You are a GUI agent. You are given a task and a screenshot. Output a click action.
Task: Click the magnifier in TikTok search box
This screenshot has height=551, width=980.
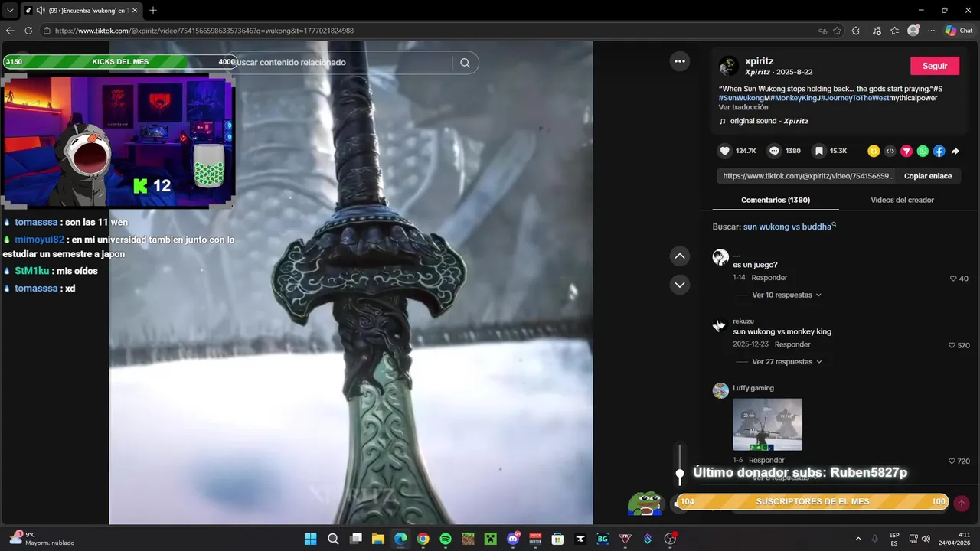(x=465, y=63)
